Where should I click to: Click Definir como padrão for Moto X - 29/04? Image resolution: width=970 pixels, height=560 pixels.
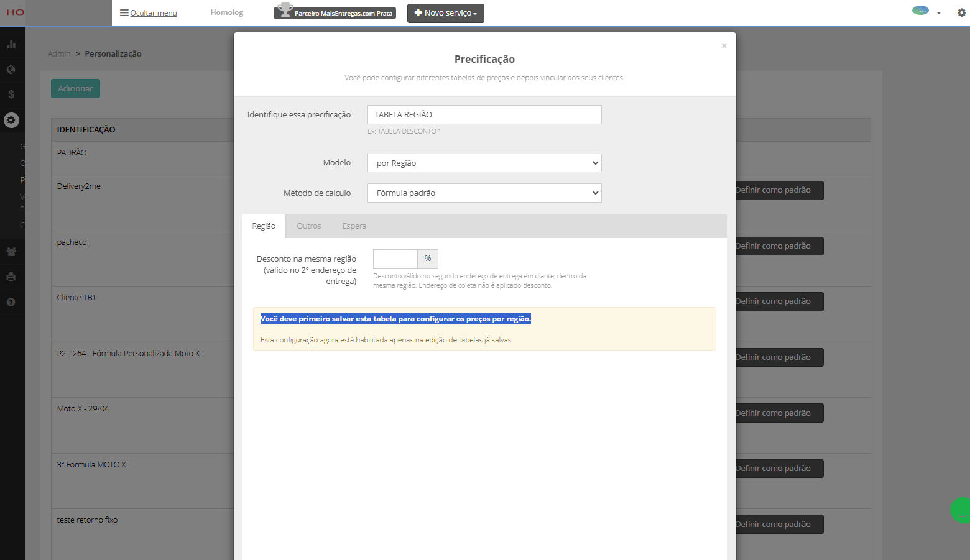click(779, 413)
